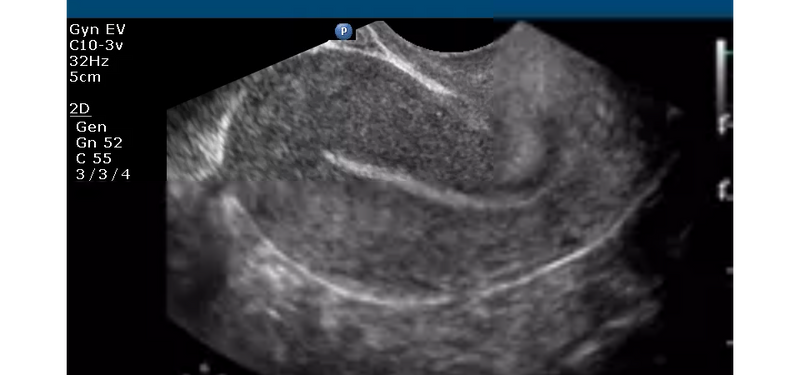Select the underlined 2D mode heading

[x=80, y=109]
